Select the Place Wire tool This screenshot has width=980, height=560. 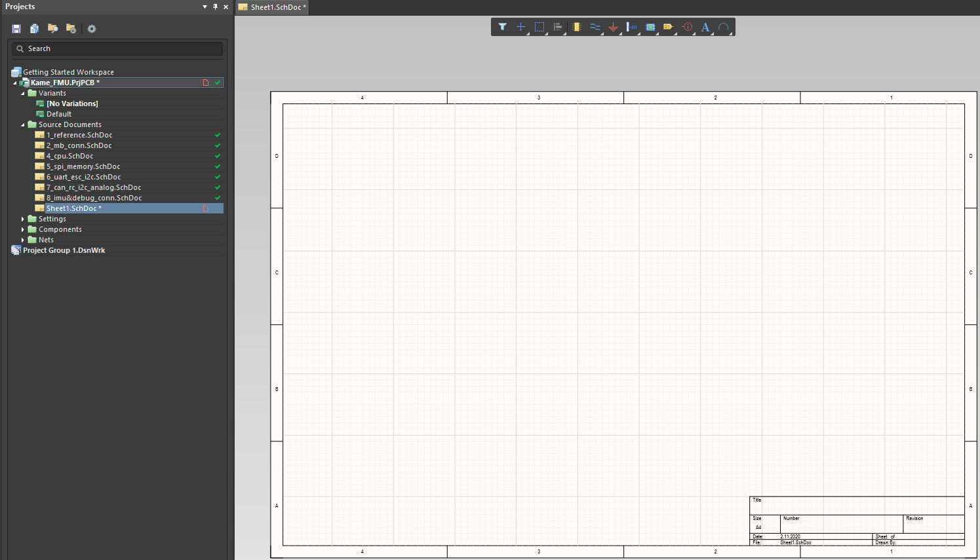tap(595, 27)
